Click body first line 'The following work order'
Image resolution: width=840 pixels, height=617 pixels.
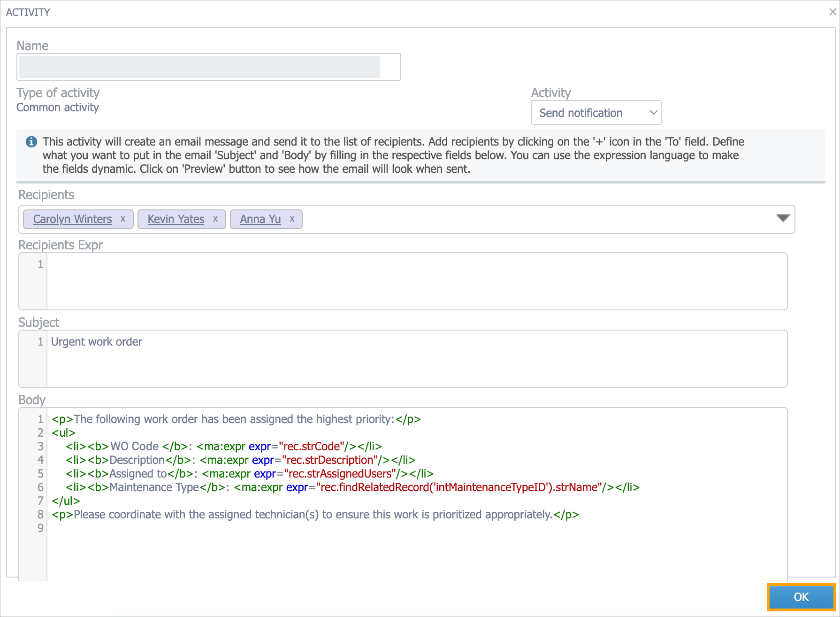coord(236,419)
